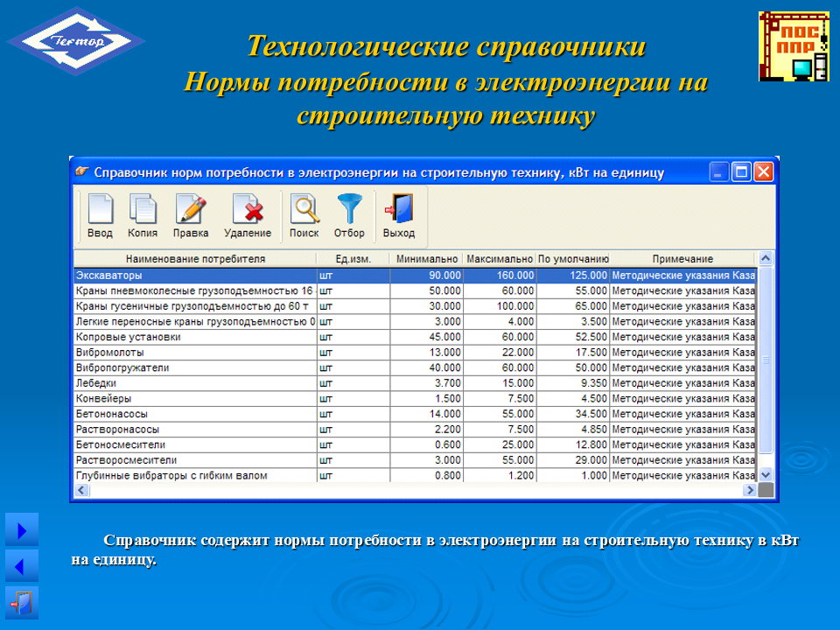
Task: Click Копровые установки note Методические указания
Action: click(682, 337)
